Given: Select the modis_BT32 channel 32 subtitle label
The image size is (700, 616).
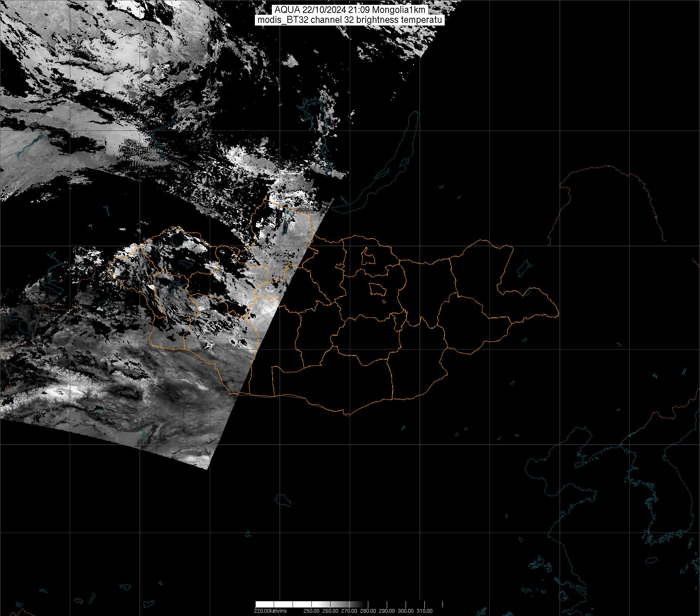Looking at the screenshot, I should coord(349,20).
